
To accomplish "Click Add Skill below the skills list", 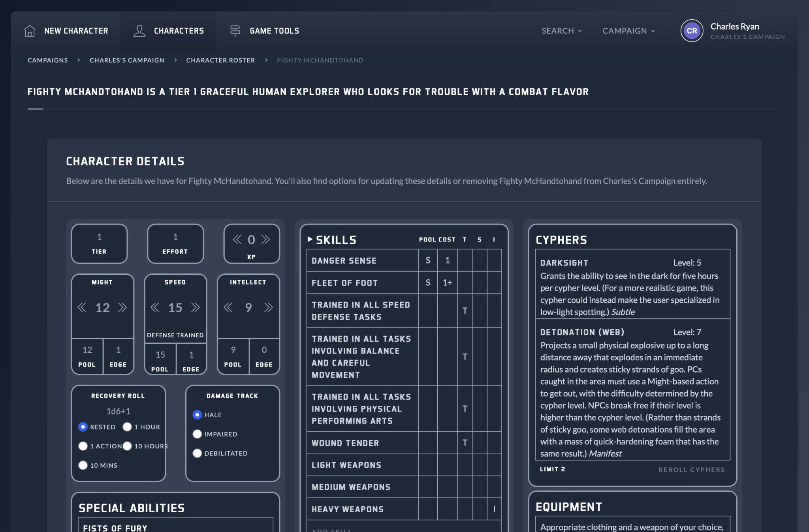I will tap(331, 530).
